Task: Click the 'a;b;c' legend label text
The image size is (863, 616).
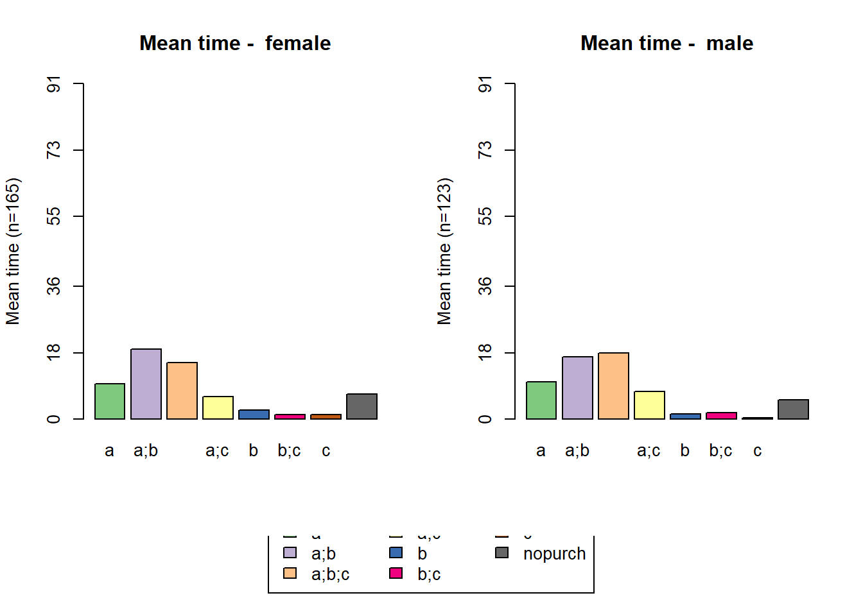Action: click(330, 574)
